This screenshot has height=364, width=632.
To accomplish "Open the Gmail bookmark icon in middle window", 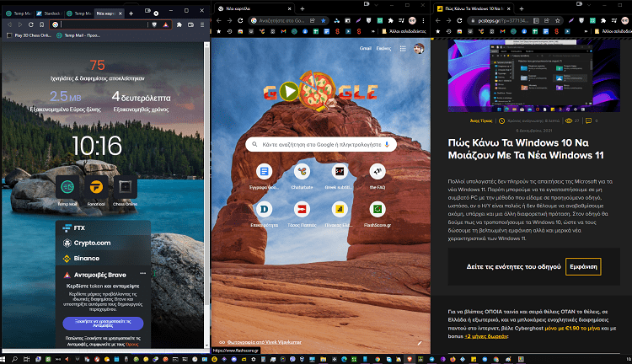I will (x=283, y=31).
